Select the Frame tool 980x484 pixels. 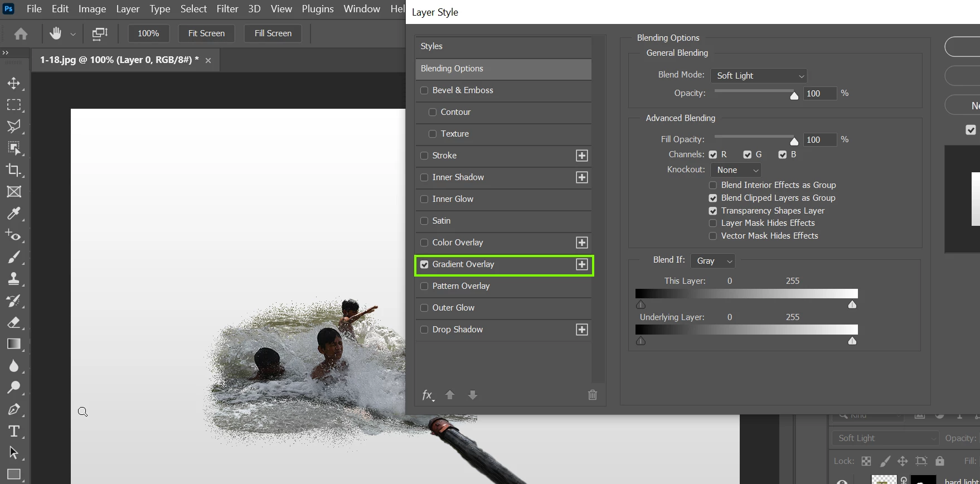point(14,192)
